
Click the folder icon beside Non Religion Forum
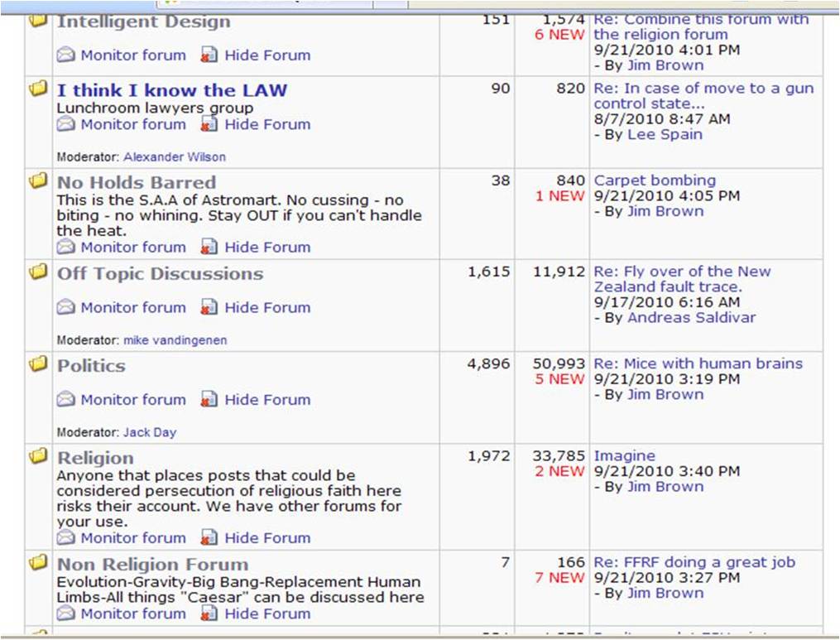click(38, 562)
